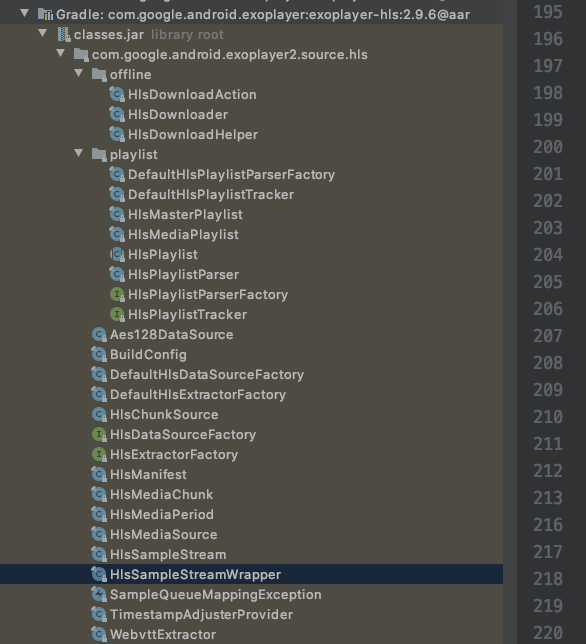Open the Aes128DataSource class
Viewport: 586px width, 644px height.
(x=172, y=335)
